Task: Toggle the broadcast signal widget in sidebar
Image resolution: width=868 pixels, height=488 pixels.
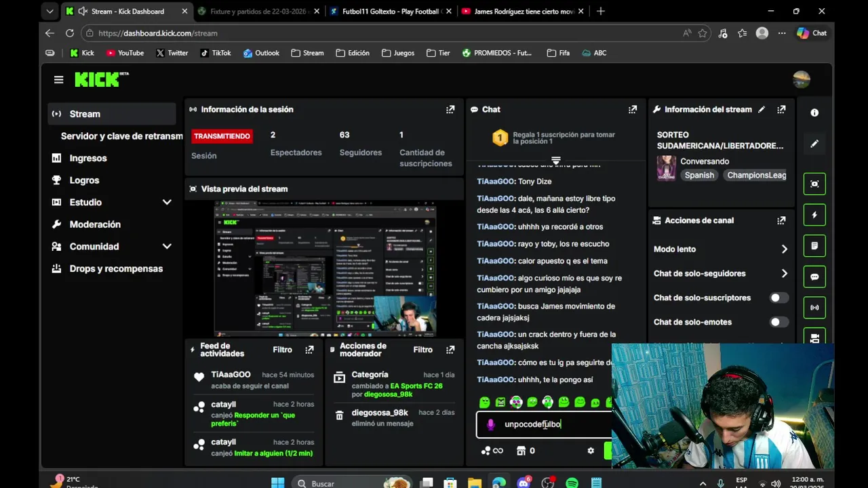Action: click(814, 308)
